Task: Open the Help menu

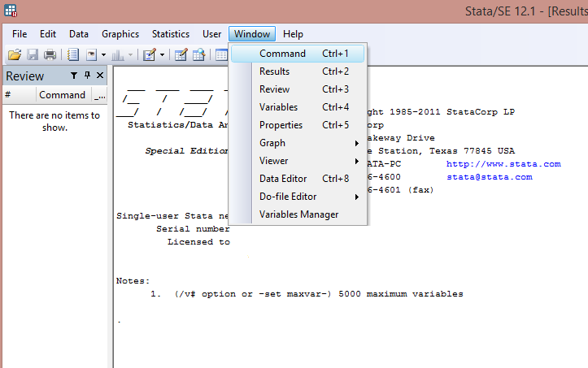Action: (x=293, y=34)
